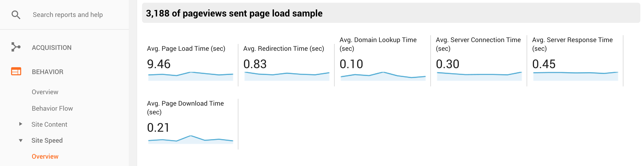Image resolution: width=644 pixels, height=166 pixels.
Task: Click the Avg. Page Load Time sparkline
Action: [190, 76]
